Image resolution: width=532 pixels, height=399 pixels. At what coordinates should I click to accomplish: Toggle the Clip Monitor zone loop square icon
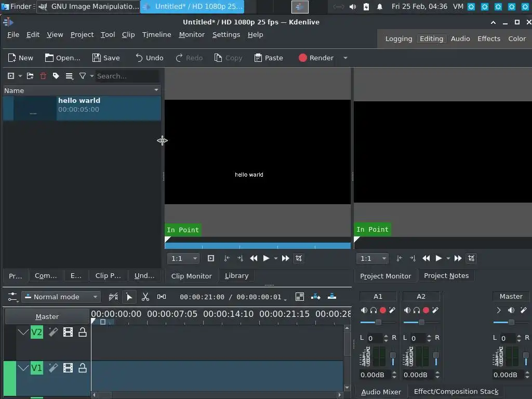pyautogui.click(x=211, y=259)
